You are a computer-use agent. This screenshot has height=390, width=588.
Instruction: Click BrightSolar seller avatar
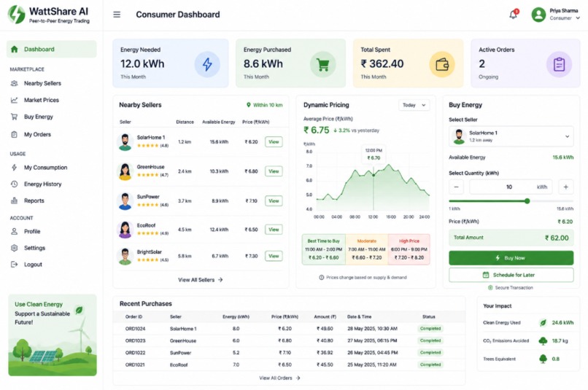(125, 257)
